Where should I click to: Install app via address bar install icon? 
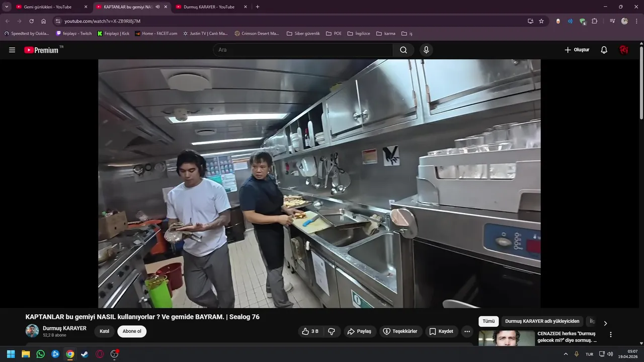point(530,21)
